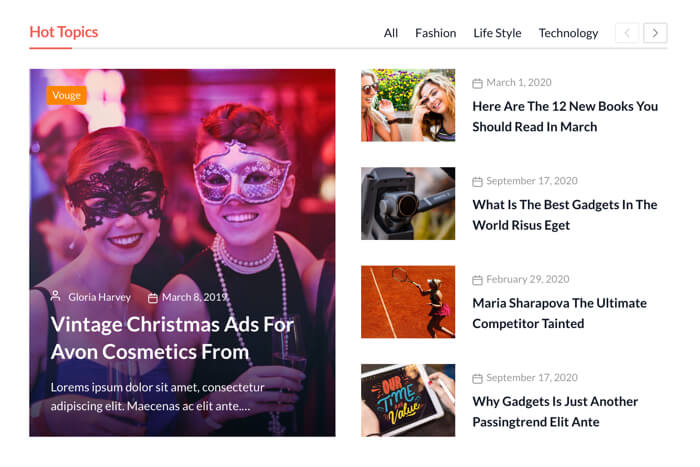This screenshot has height=467, width=700.
Task: Click the calendar icon beside March 1, 2020
Action: point(477,83)
